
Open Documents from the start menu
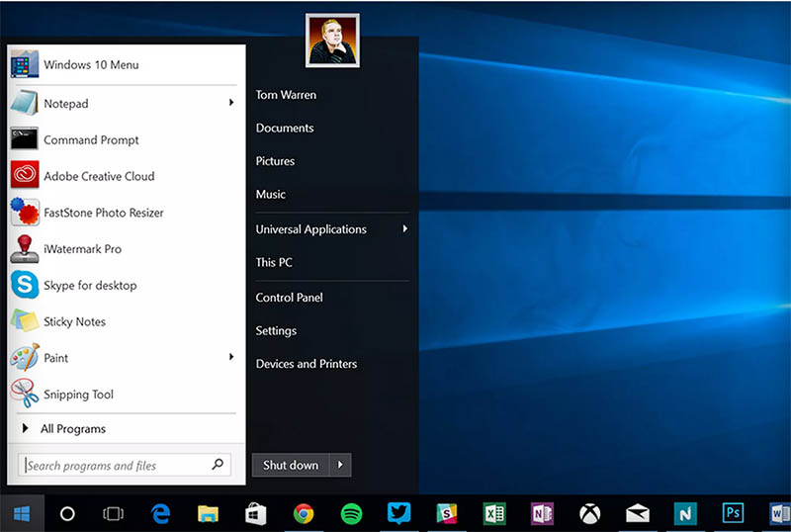pos(285,129)
